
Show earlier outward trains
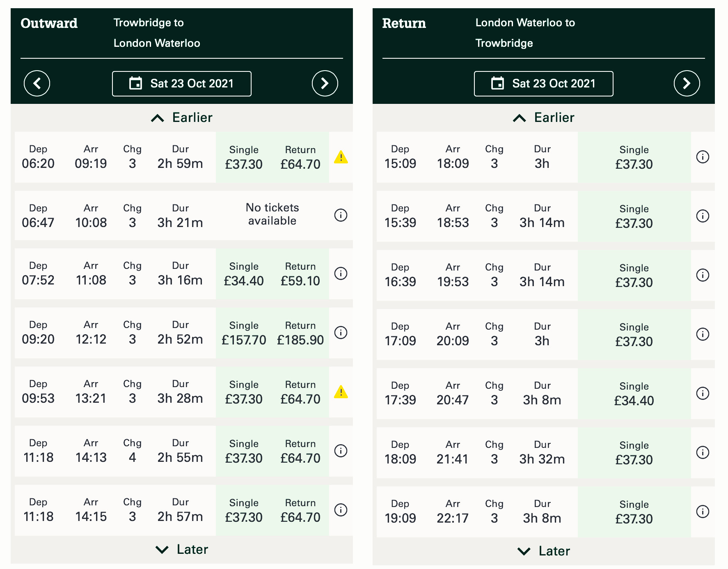coord(182,118)
